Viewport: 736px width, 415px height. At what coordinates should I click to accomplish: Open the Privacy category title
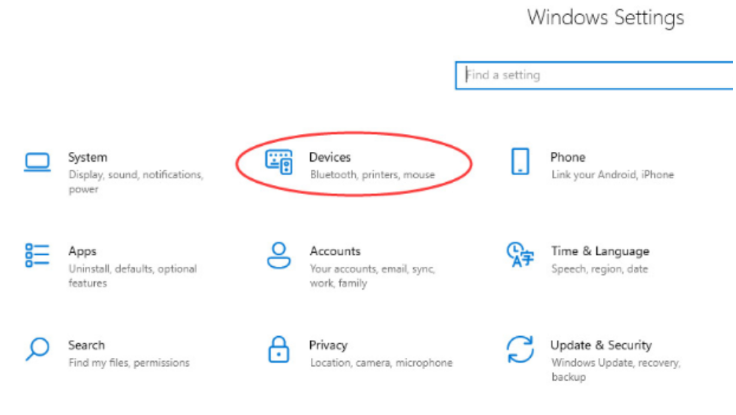coord(328,345)
